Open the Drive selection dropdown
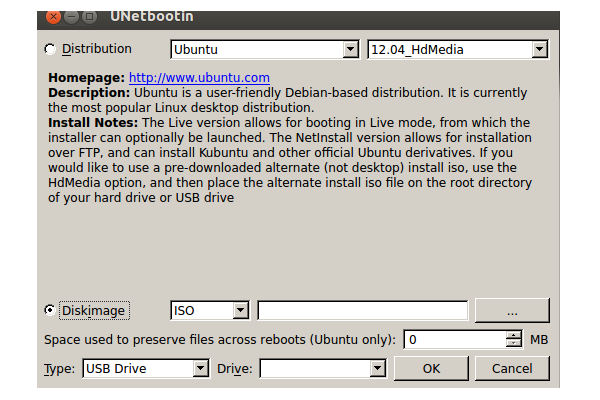The height and width of the screenshot is (400, 600). (x=323, y=369)
